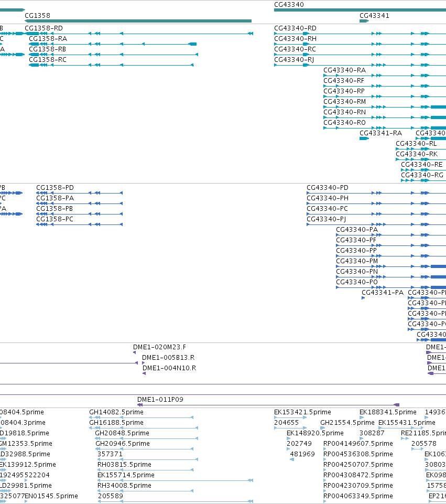Select the CG43340-PP protein
Screen dimensions: 446x504
click(x=356, y=250)
